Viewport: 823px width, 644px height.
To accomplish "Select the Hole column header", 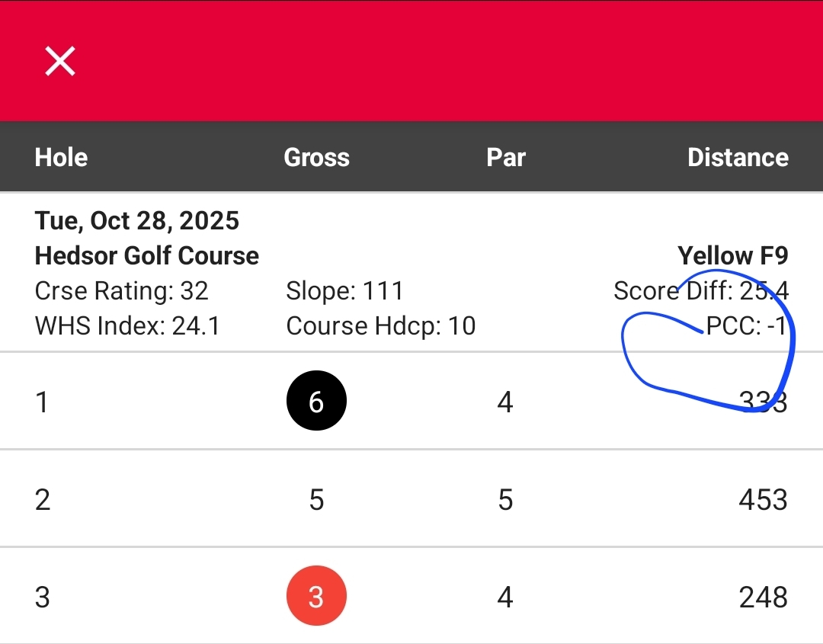I will click(x=61, y=158).
